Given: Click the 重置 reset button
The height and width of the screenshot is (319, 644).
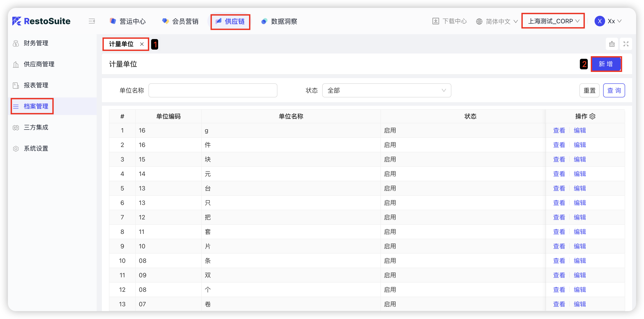Looking at the screenshot, I should (x=589, y=90).
